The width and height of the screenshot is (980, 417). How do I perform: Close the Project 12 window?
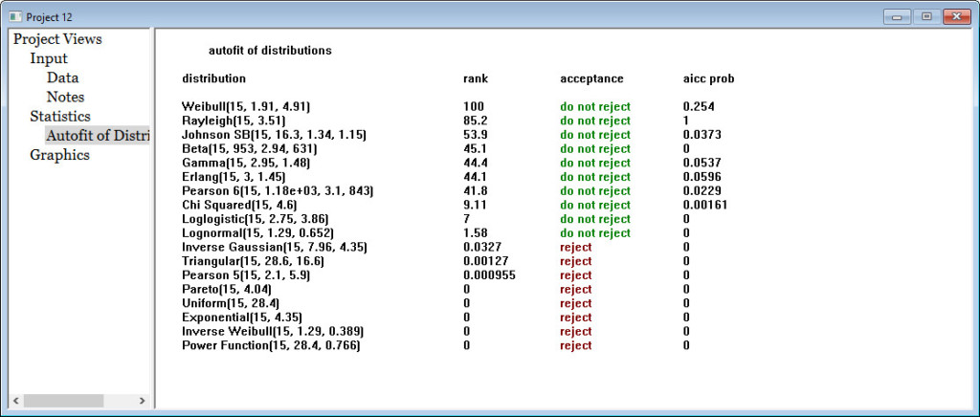pos(956,17)
